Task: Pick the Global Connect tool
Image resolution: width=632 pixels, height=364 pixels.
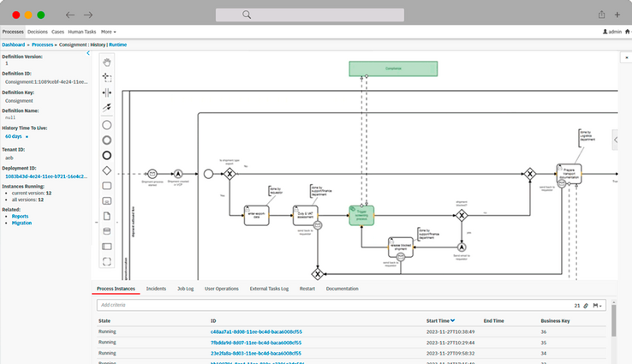Action: click(x=107, y=108)
